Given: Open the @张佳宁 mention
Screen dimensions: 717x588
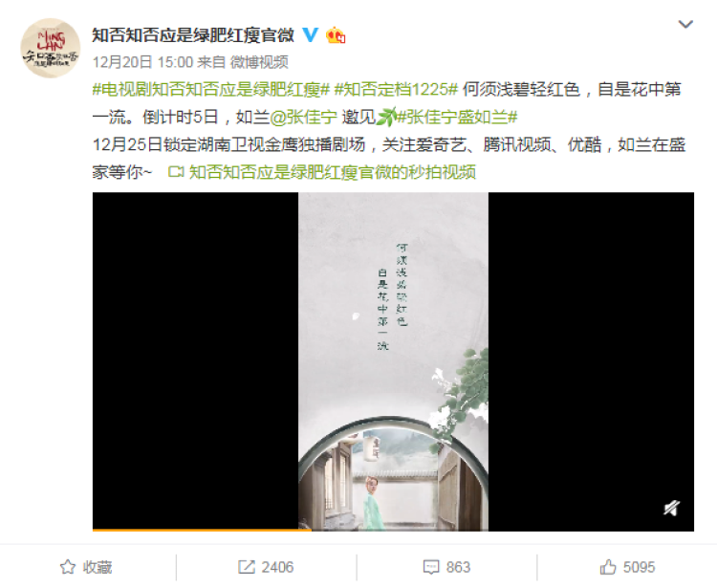Looking at the screenshot, I should pyautogui.click(x=304, y=117).
